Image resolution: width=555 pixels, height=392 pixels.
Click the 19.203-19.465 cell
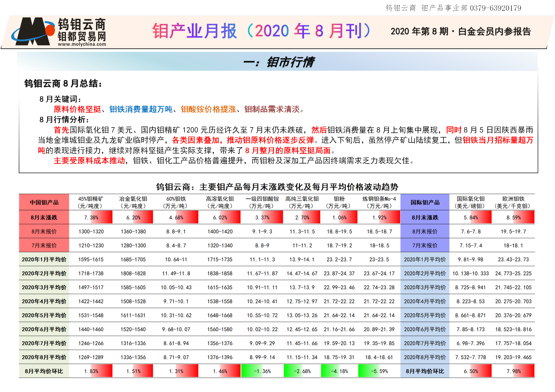coord(513,357)
